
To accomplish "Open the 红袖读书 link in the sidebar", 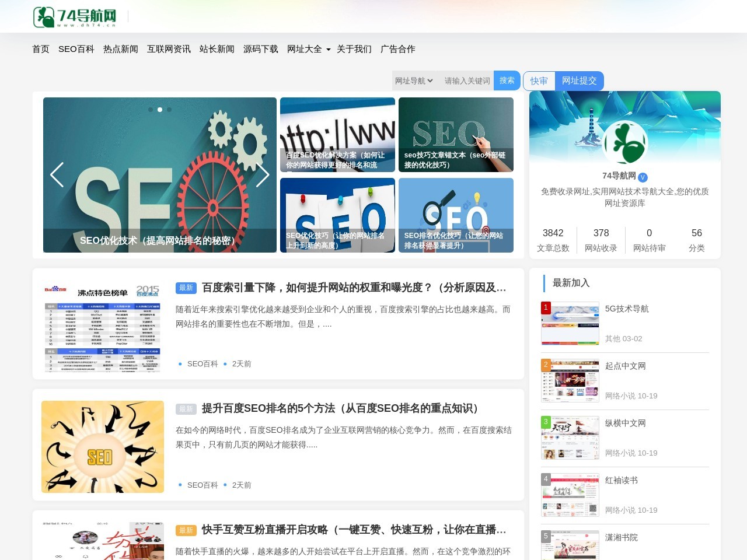I will coord(622,480).
